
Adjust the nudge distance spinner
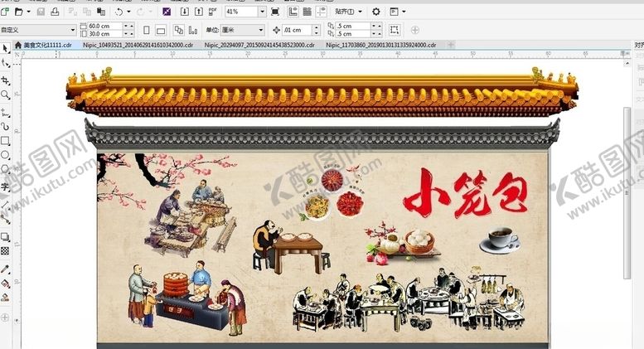tap(317, 30)
